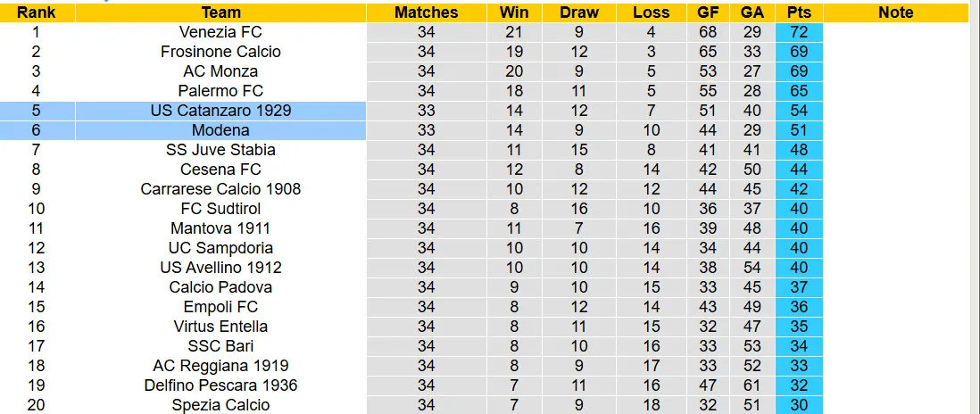Click the Win column header
This screenshot has height=414, width=980.
click(x=514, y=12)
